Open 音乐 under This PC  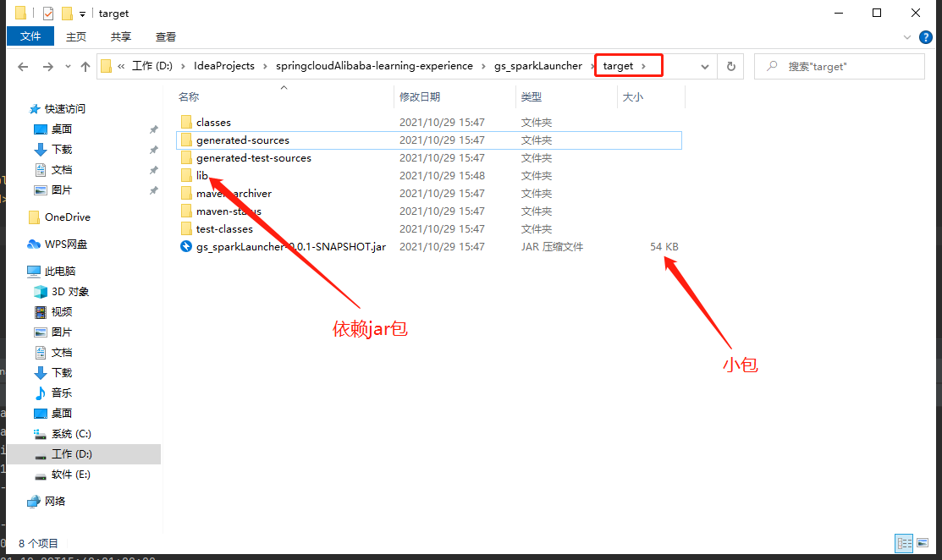61,393
